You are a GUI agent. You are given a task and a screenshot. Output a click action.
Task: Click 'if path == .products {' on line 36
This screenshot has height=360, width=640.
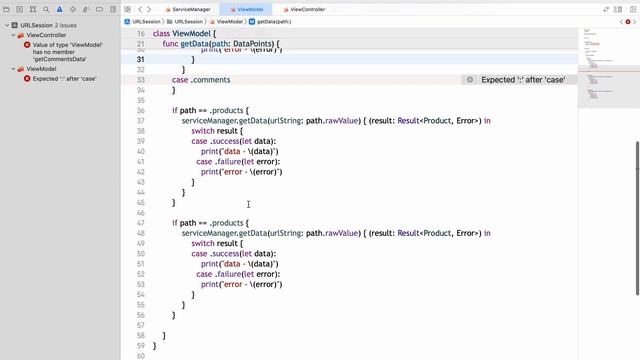point(210,111)
